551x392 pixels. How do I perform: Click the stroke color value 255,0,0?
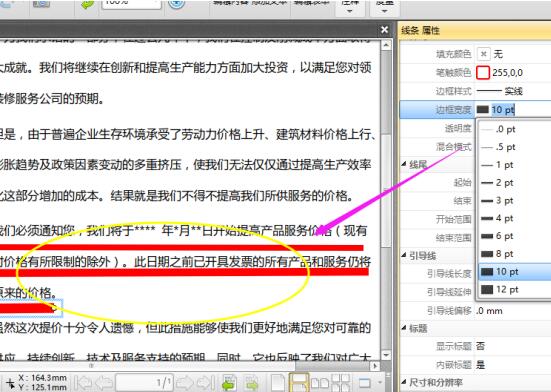(x=507, y=73)
